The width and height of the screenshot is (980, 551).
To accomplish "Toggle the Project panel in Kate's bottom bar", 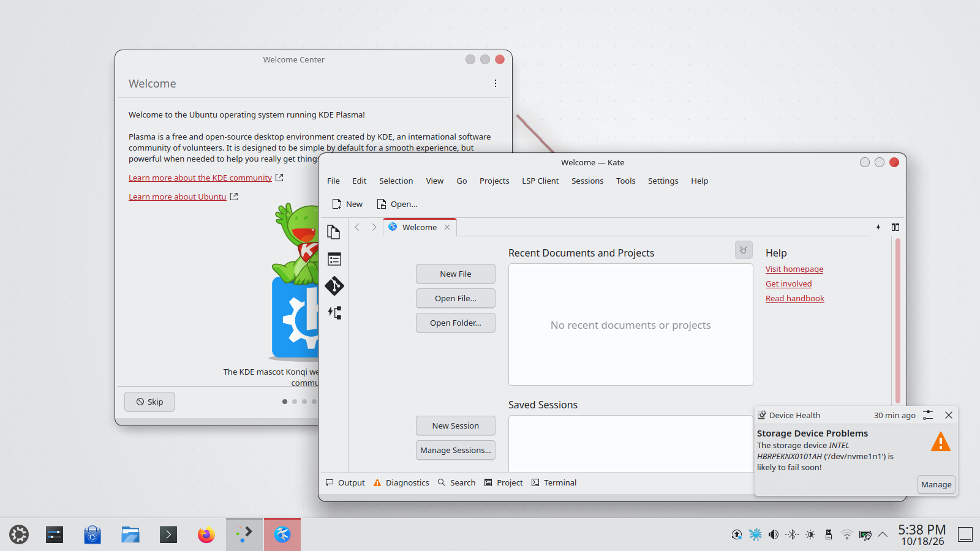I will click(503, 482).
